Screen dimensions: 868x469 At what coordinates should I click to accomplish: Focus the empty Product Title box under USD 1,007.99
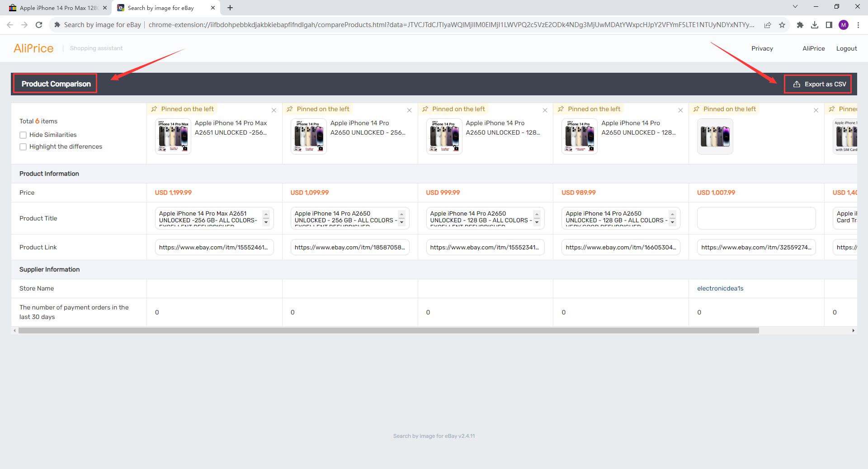[756, 218]
